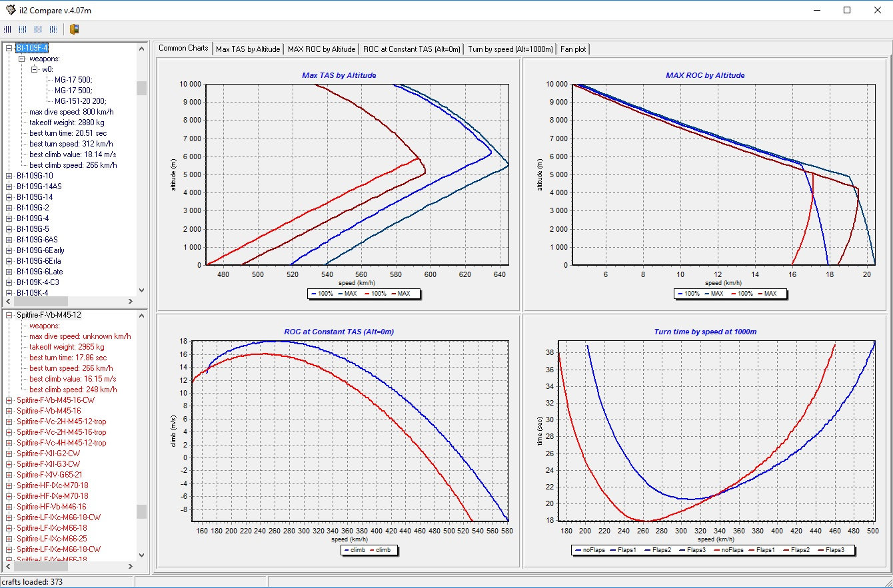
Task: Select Bf-109G-5 in the aircraft list
Action: [x=33, y=229]
